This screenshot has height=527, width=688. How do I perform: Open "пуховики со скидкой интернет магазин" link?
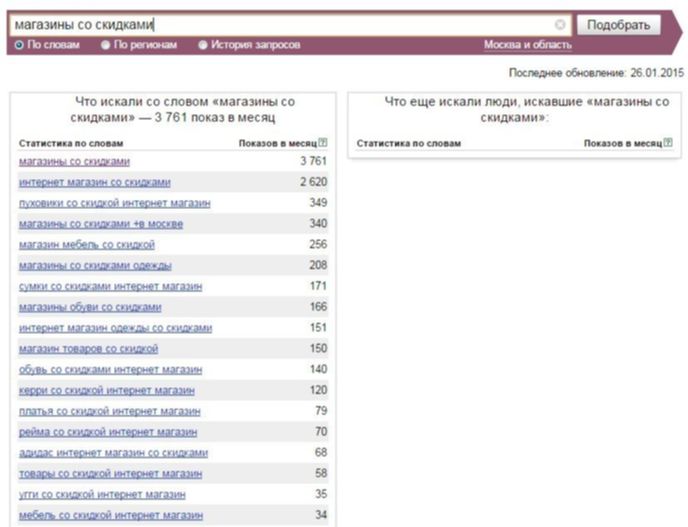pos(115,203)
